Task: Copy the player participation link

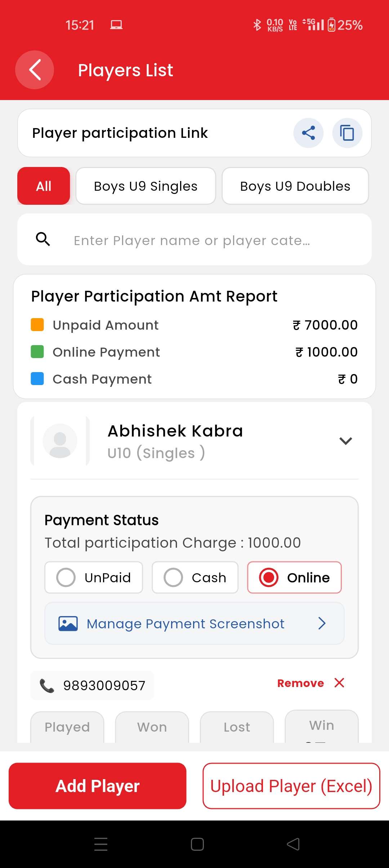Action: (347, 133)
